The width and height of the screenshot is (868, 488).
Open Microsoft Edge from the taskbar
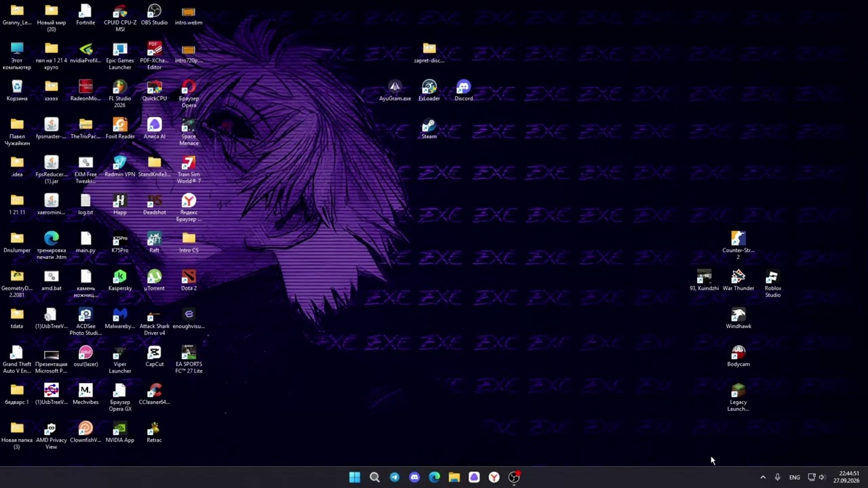tap(434, 477)
